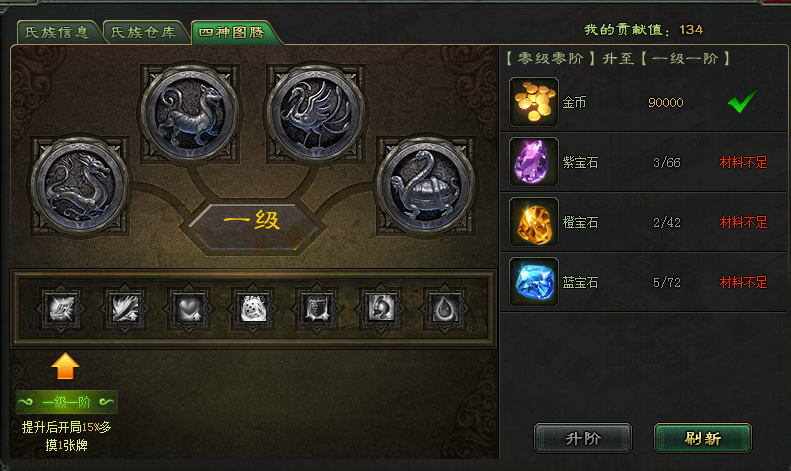Select the Black Tortoise totem medallion

coord(426,185)
